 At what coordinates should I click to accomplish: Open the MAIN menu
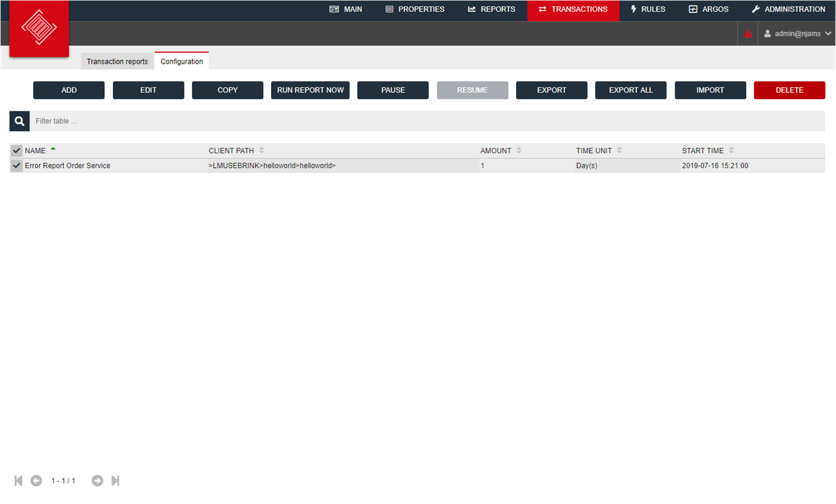(346, 9)
